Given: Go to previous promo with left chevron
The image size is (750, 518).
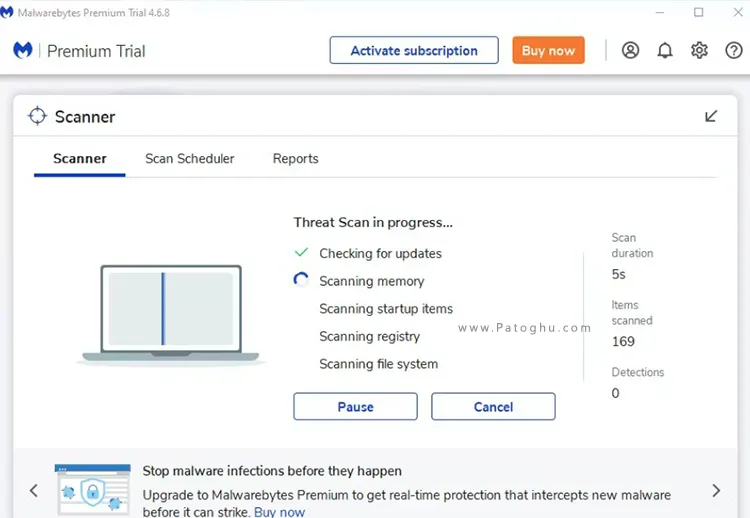Looking at the screenshot, I should (x=33, y=490).
